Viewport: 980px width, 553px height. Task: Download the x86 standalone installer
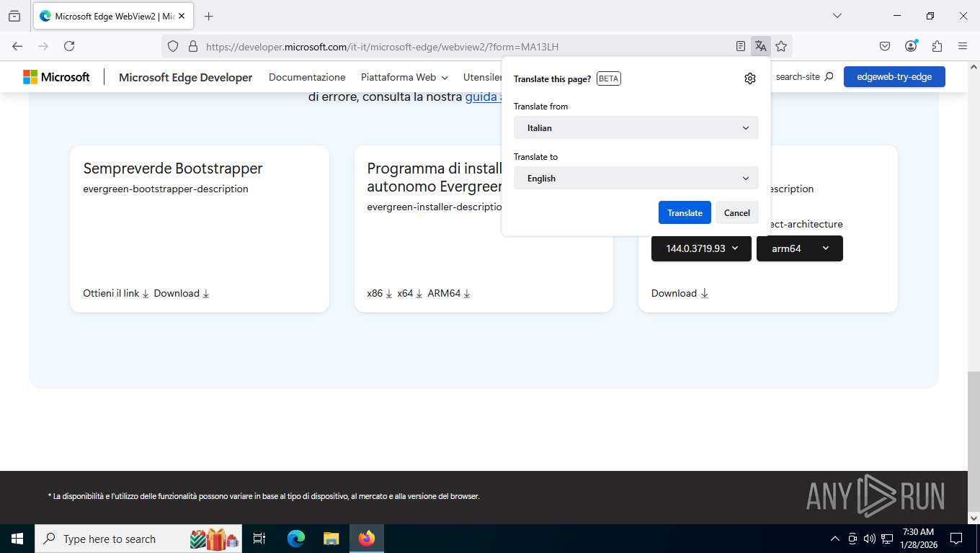tap(380, 293)
